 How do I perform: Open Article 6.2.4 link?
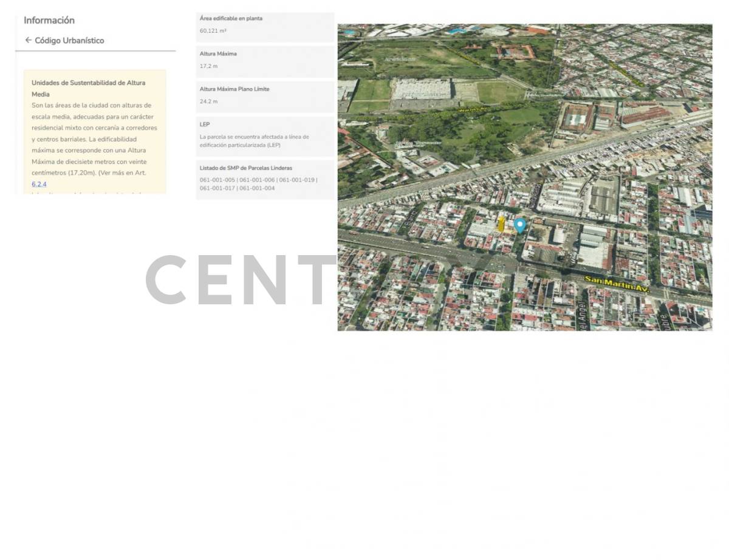[39, 184]
